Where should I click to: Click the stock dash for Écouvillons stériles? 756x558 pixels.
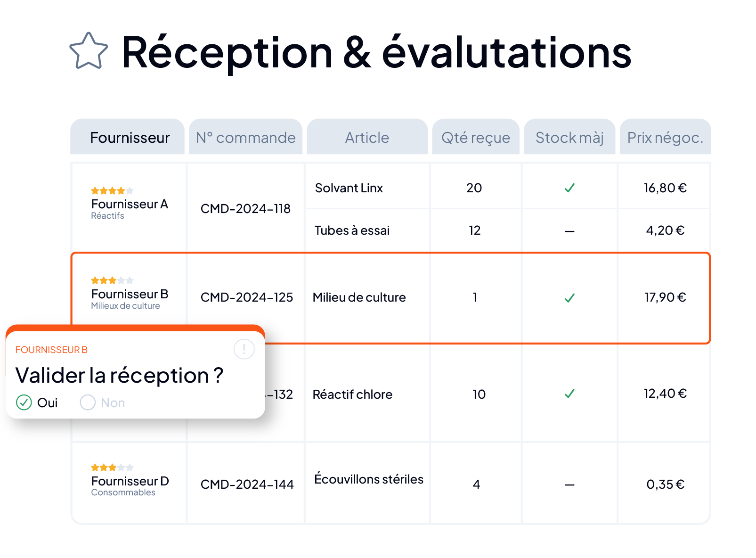pyautogui.click(x=569, y=485)
